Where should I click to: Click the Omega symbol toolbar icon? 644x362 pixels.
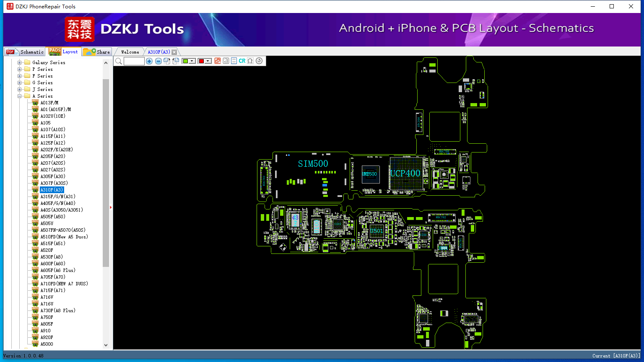point(250,61)
